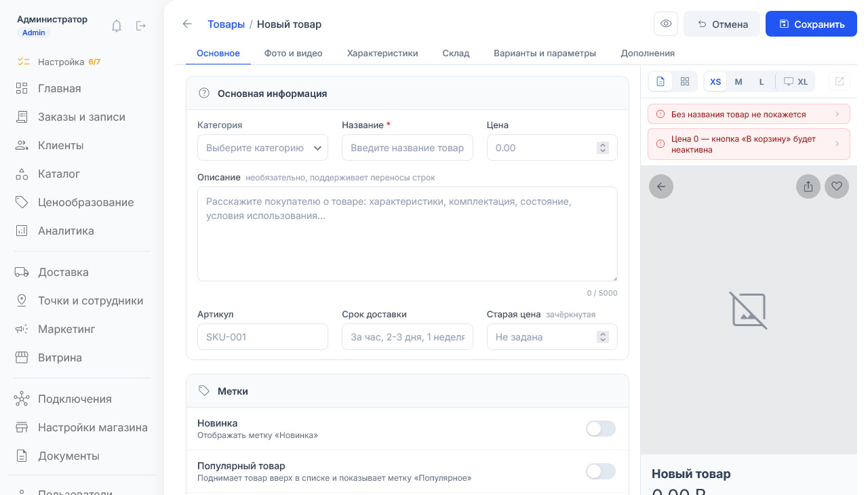Viewport: 868px width, 495px height.
Task: Click the Артикул SKU-001 field
Action: (262, 337)
